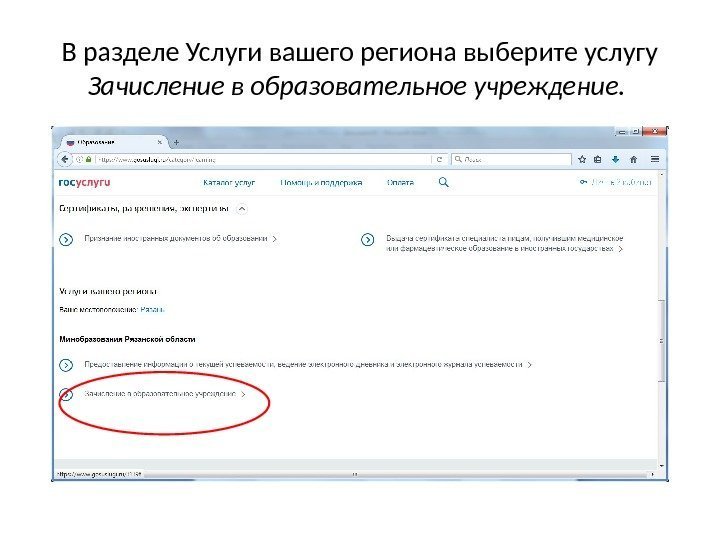Open Каталог услуг menu item
Image resolution: width=720 pixels, height=540 pixels.
pos(229,182)
